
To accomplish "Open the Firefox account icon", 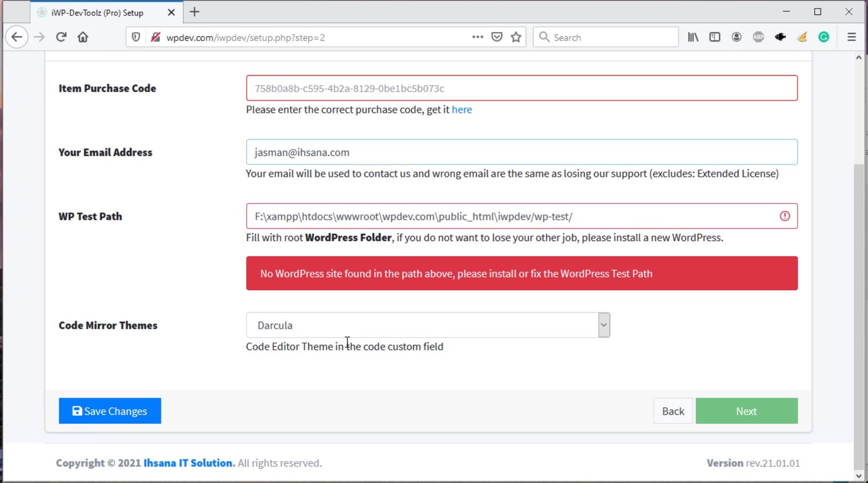I will point(736,37).
